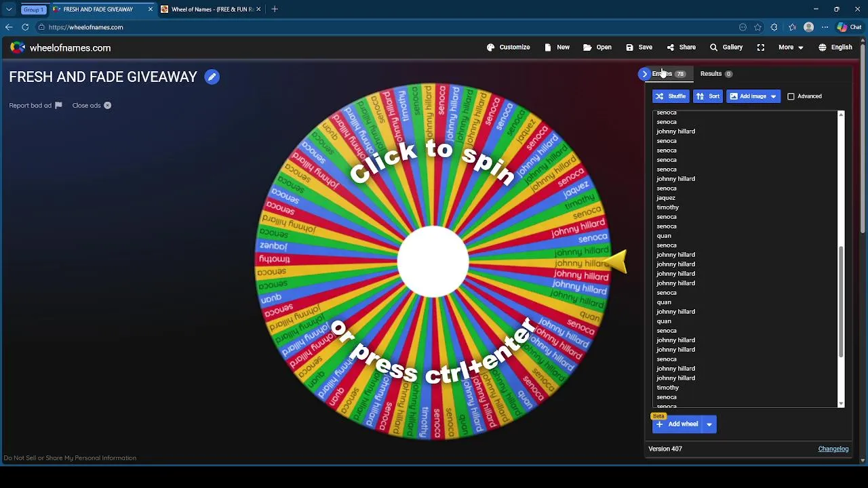Open the browser profile avatar

pos(808,27)
